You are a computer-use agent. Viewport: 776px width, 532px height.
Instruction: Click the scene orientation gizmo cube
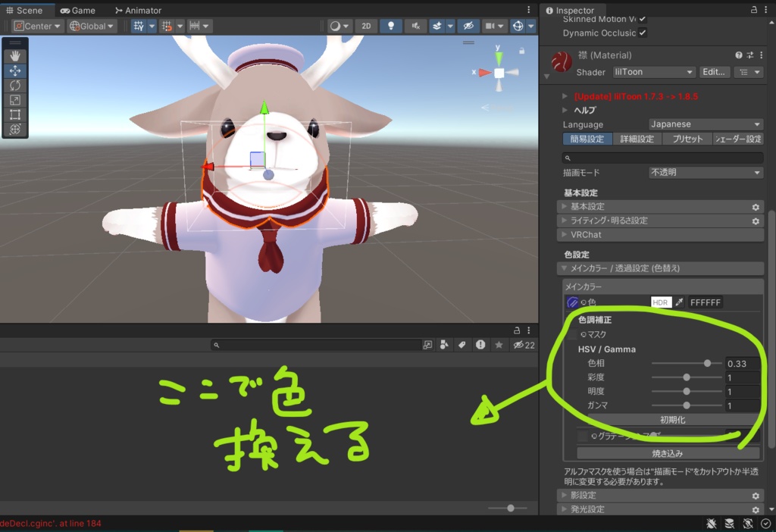[499, 74]
